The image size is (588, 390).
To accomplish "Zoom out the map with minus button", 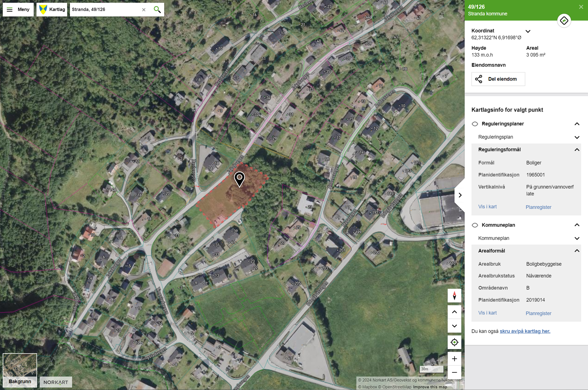I will click(x=454, y=372).
